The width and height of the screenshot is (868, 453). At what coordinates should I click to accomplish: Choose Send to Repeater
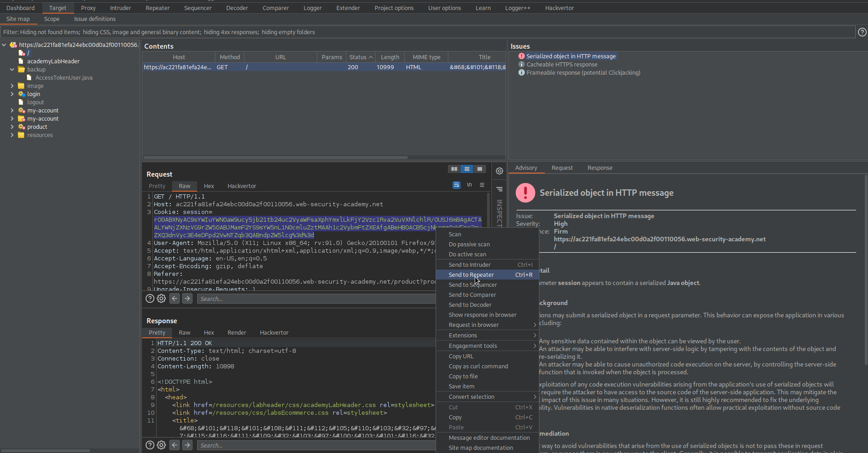click(487, 275)
